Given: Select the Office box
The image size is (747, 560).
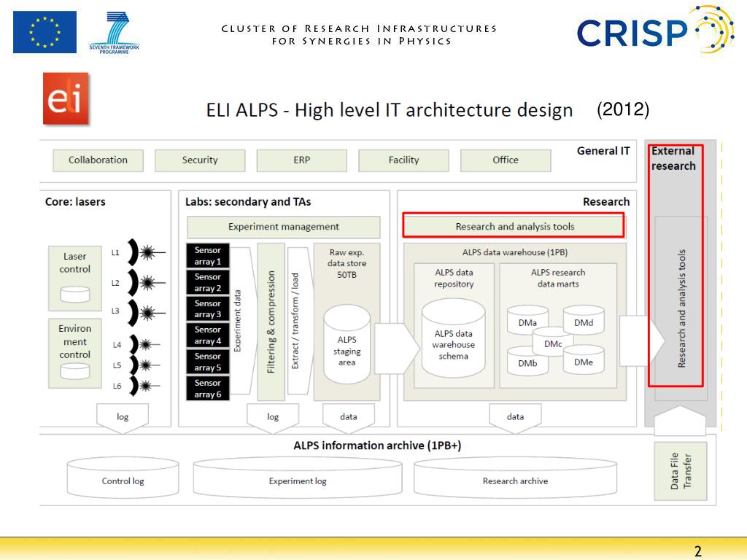Looking at the screenshot, I should (506, 160).
